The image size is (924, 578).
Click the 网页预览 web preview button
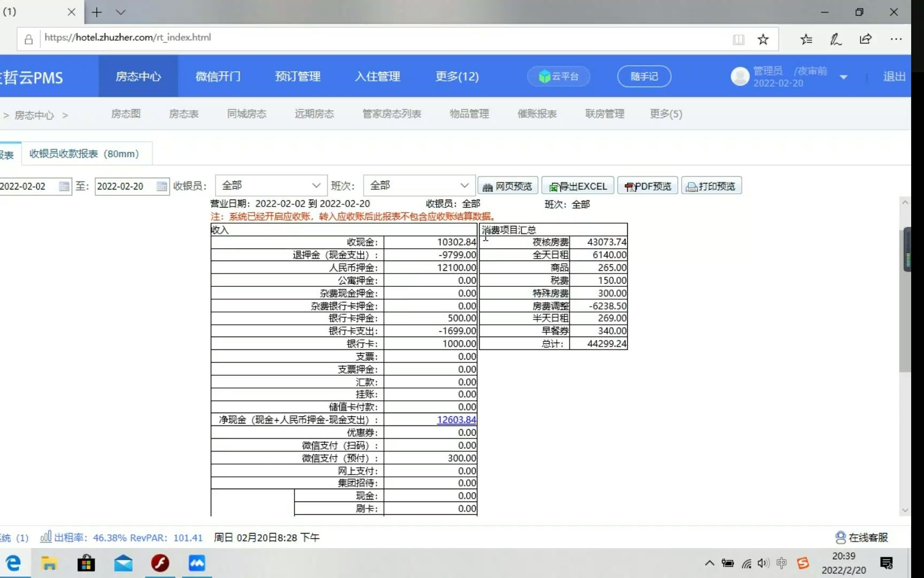tap(507, 186)
